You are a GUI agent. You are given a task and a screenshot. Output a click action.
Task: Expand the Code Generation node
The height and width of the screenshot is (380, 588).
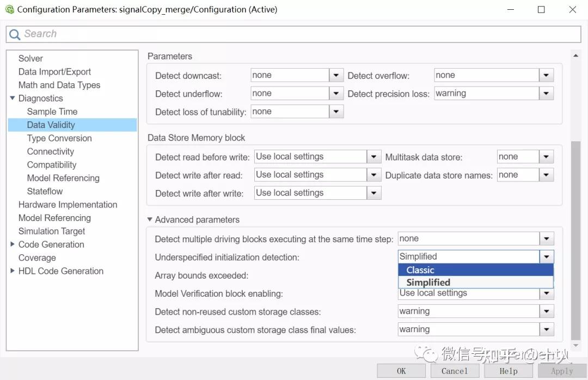click(13, 244)
